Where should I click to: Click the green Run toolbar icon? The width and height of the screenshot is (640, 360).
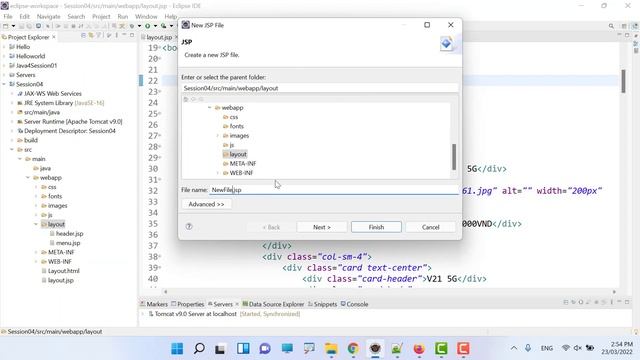[x=147, y=26]
